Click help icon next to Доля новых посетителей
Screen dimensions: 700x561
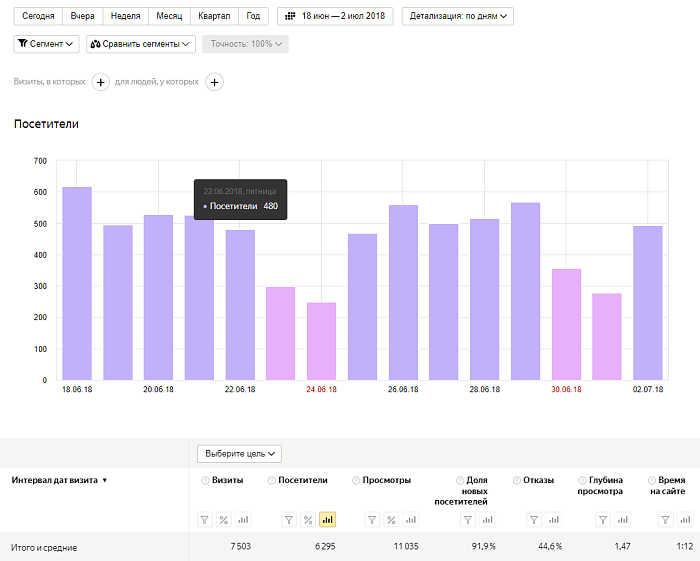460,481
